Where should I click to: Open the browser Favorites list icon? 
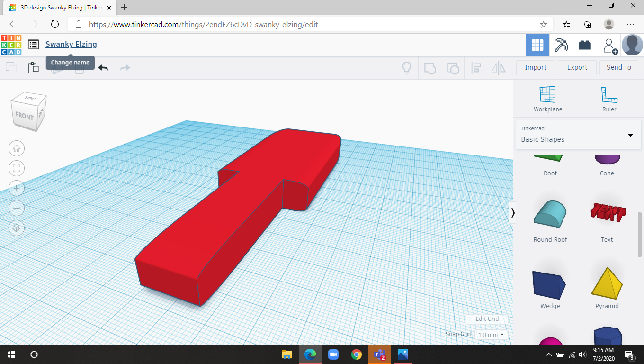tap(566, 24)
